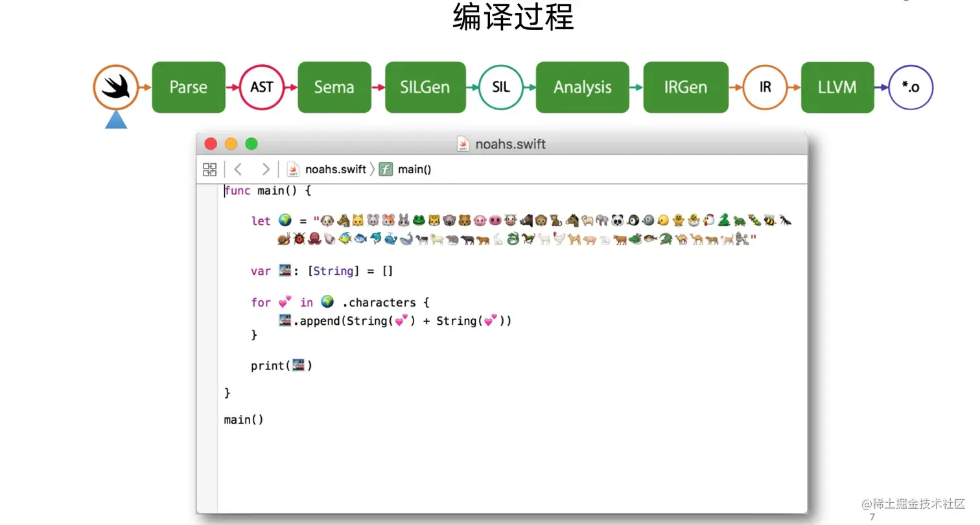The width and height of the screenshot is (980, 525).
Task: Click the '编译过程' slide title
Action: (x=513, y=17)
